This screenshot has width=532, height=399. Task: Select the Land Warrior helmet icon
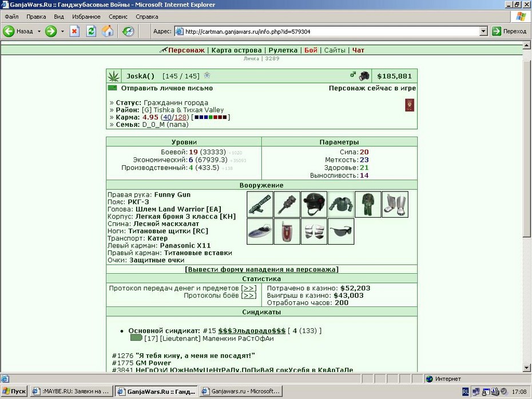[x=314, y=205]
